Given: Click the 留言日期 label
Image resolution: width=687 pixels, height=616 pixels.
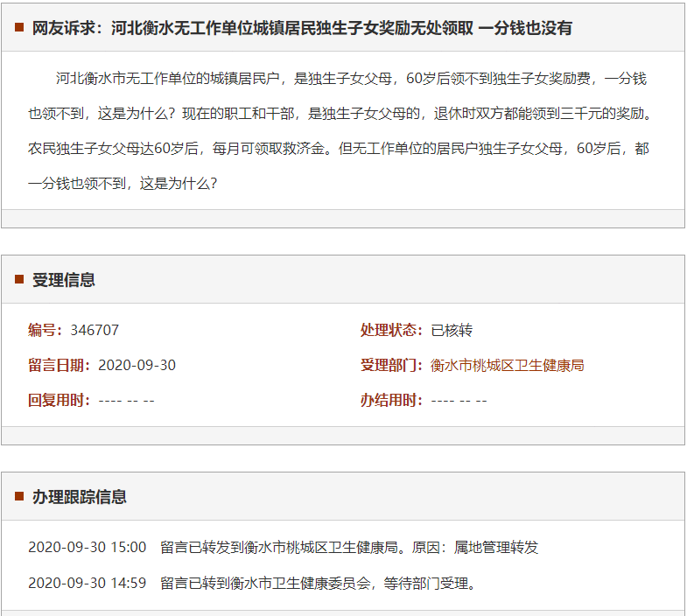Looking at the screenshot, I should (60, 365).
